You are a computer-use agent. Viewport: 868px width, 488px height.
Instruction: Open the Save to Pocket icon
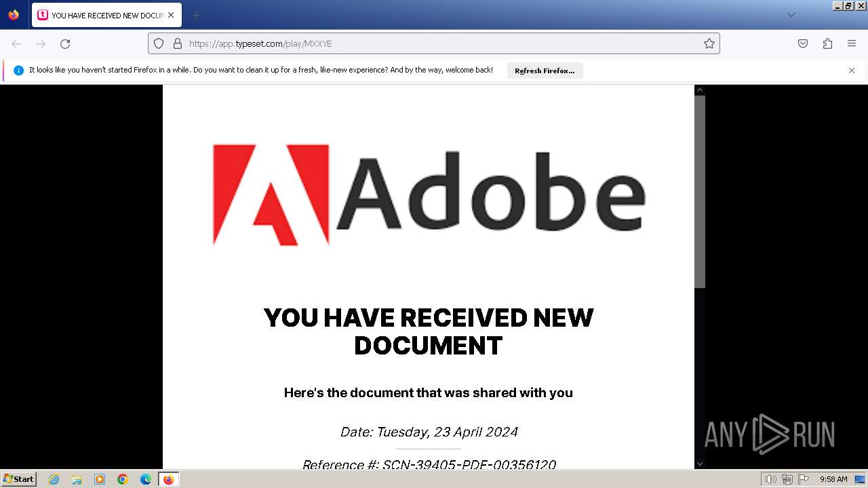coord(803,43)
